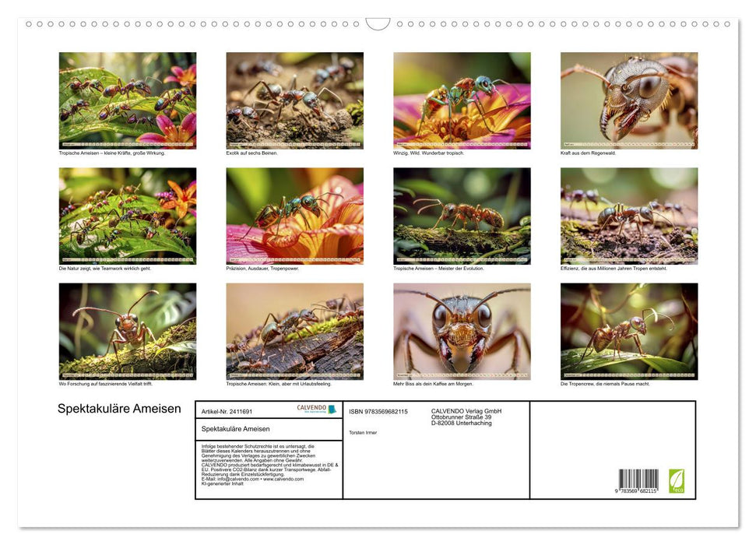The height and width of the screenshot is (545, 756).
Task: Open thumbnail 'Tropische Ameisen: Klein, aber mit Urlaubsfeeling'
Action: [294, 332]
